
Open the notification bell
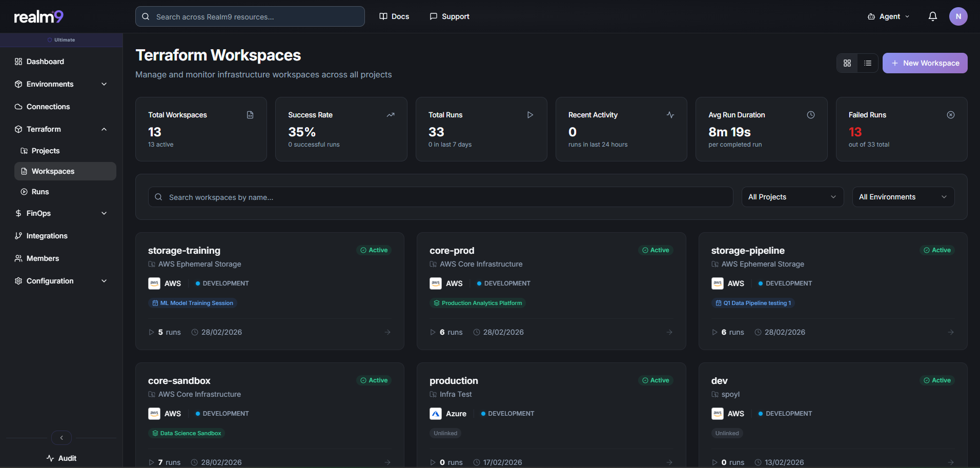932,16
